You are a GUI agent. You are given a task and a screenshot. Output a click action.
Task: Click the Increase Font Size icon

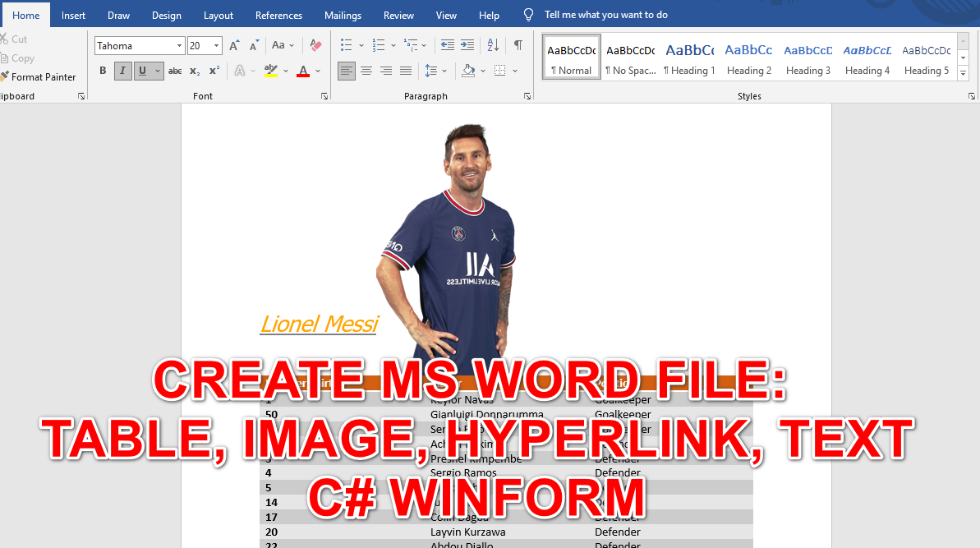(233, 45)
